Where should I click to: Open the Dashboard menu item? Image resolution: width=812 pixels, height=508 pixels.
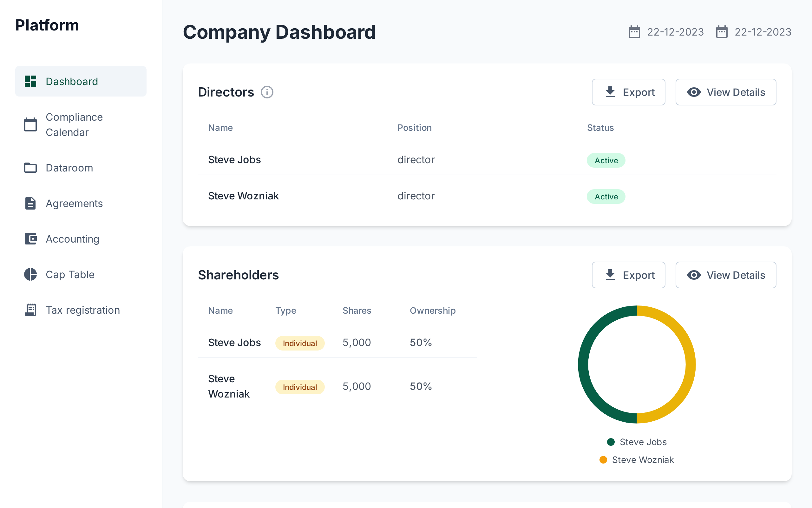point(81,81)
